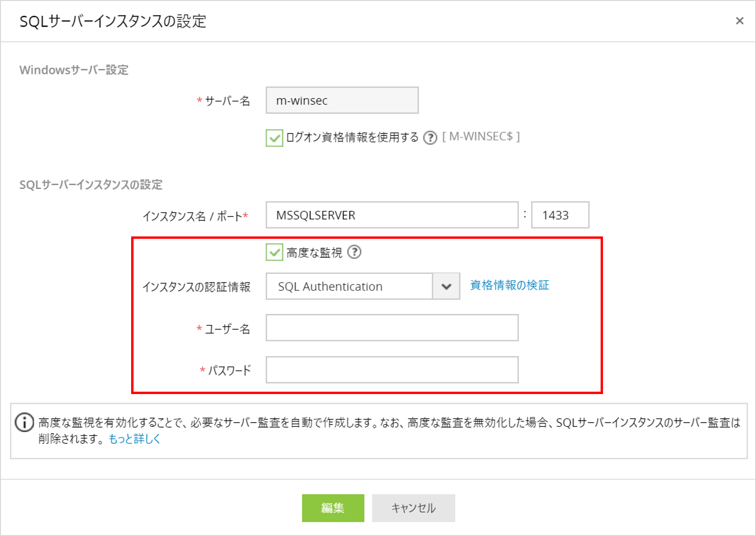Screen dimensions: 756x536
Task: Click help icon next to 高度な監視
Action: coord(354,252)
